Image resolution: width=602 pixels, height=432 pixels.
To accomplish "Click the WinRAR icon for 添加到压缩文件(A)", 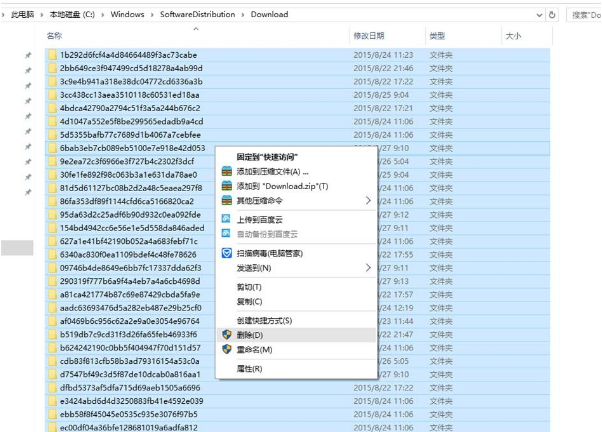I will (226, 172).
